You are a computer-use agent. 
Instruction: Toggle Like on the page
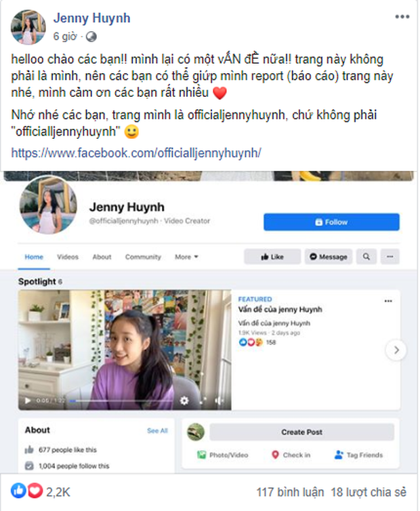[272, 256]
